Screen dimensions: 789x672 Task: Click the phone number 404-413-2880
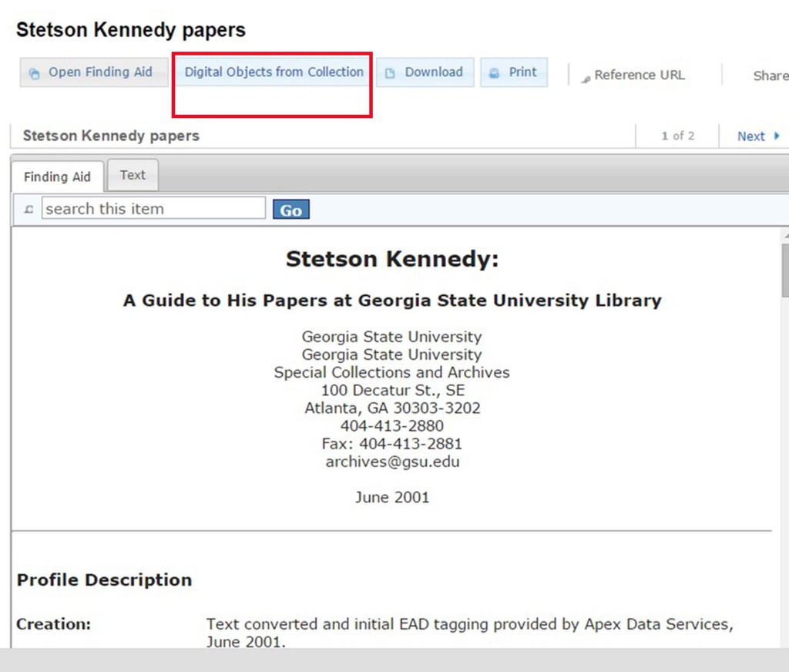[x=392, y=426]
